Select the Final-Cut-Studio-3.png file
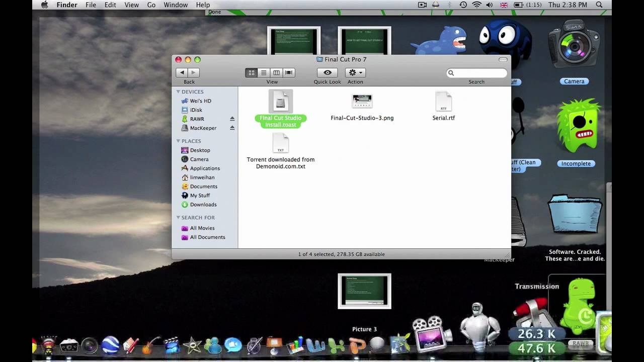The image size is (644, 362). (x=362, y=107)
